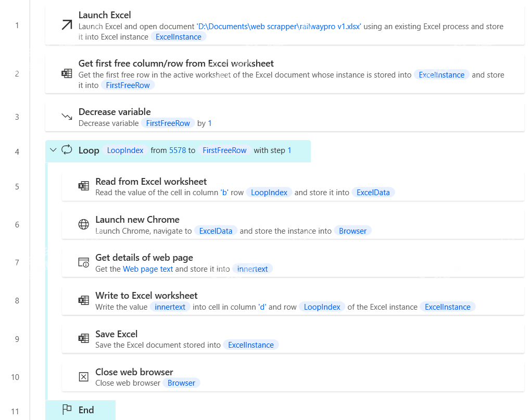Image resolution: width=530 pixels, height=420 pixels.
Task: Click the Decrease variable trend-down icon
Action: click(67, 117)
